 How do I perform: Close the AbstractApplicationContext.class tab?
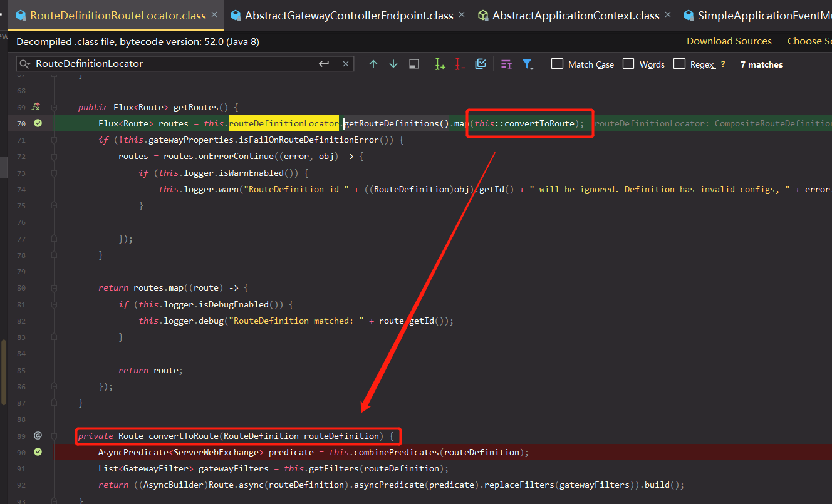(x=668, y=14)
